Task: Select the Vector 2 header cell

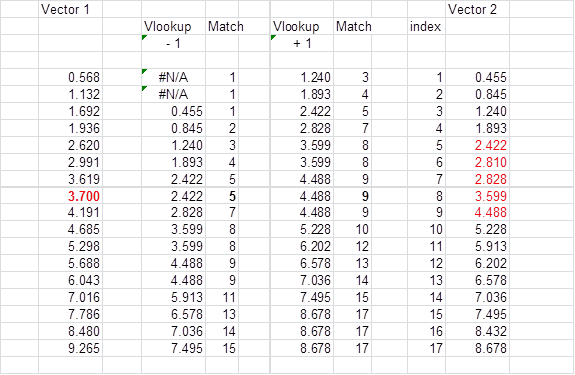Action: pyautogui.click(x=477, y=9)
